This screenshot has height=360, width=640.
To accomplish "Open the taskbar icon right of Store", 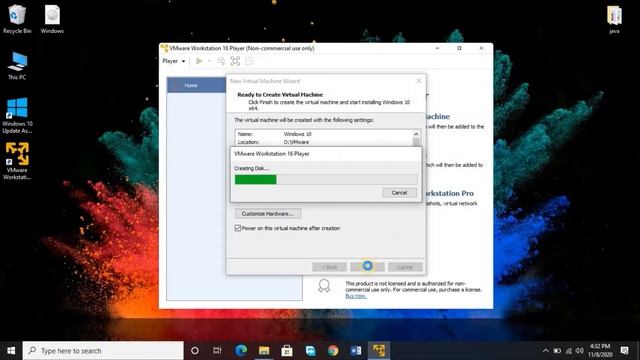I will (310, 351).
